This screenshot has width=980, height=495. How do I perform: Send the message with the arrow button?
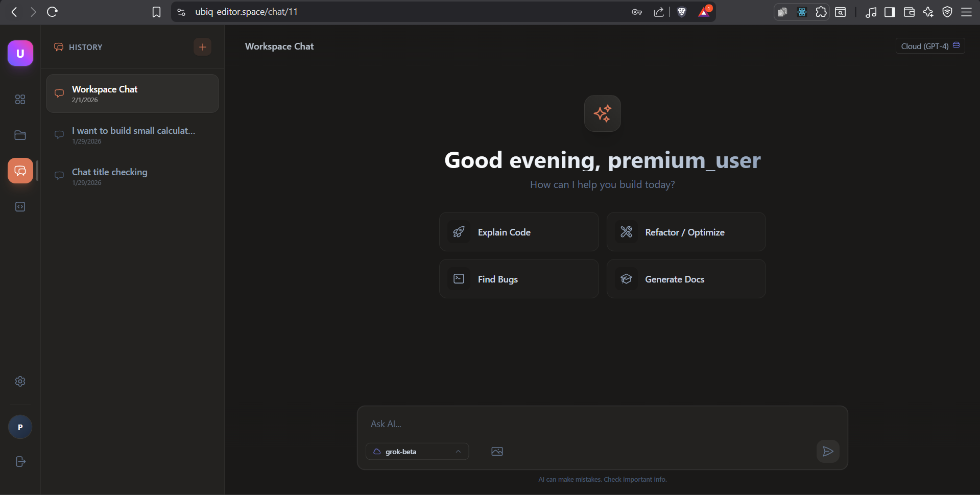pos(828,451)
